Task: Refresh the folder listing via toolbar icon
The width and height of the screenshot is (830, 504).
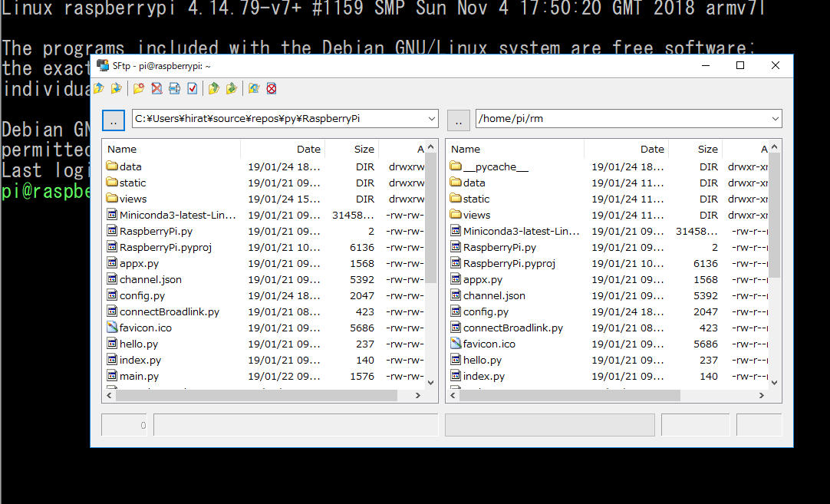Action: [x=254, y=88]
